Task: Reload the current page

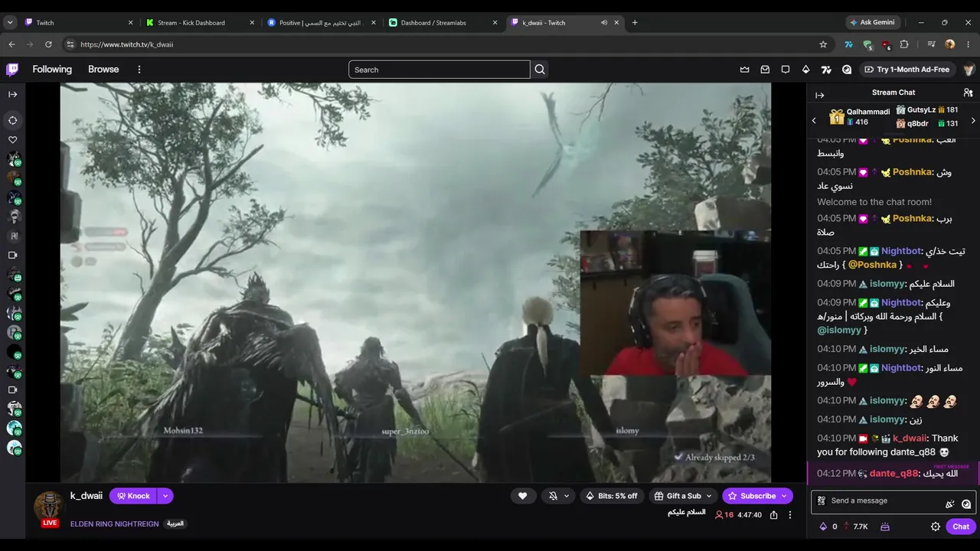Action: tap(48, 44)
